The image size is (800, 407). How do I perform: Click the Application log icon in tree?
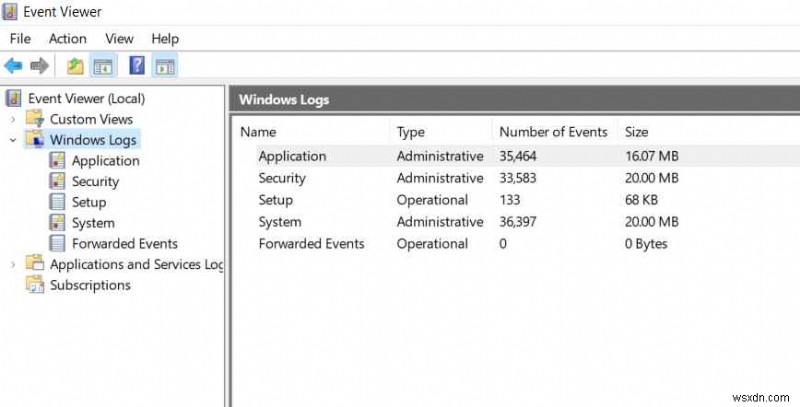tap(57, 160)
